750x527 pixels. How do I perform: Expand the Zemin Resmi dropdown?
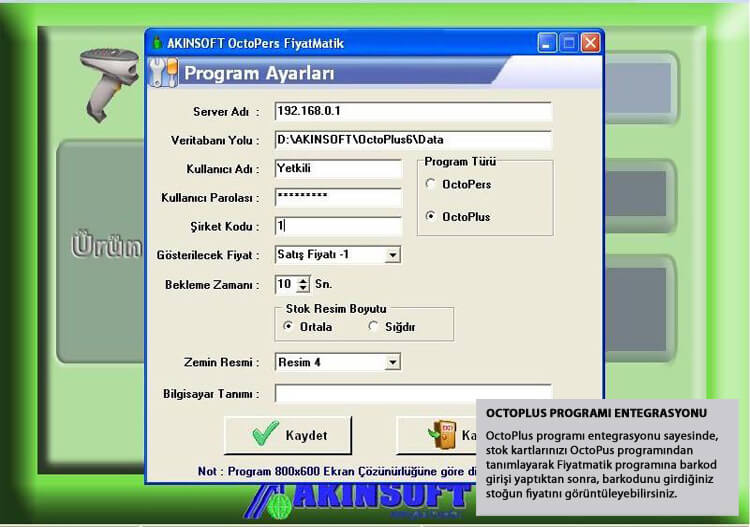coord(392,362)
